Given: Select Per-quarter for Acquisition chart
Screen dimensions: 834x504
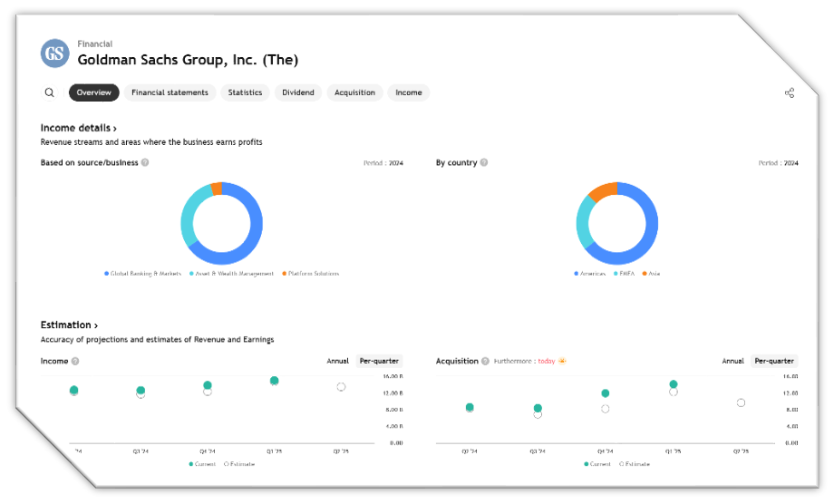Looking at the screenshot, I should click(x=774, y=361).
